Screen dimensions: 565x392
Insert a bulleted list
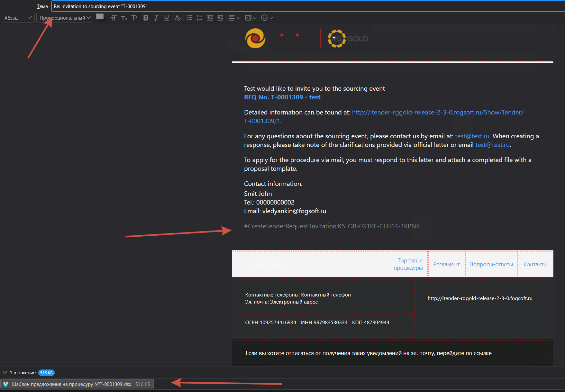tap(189, 18)
